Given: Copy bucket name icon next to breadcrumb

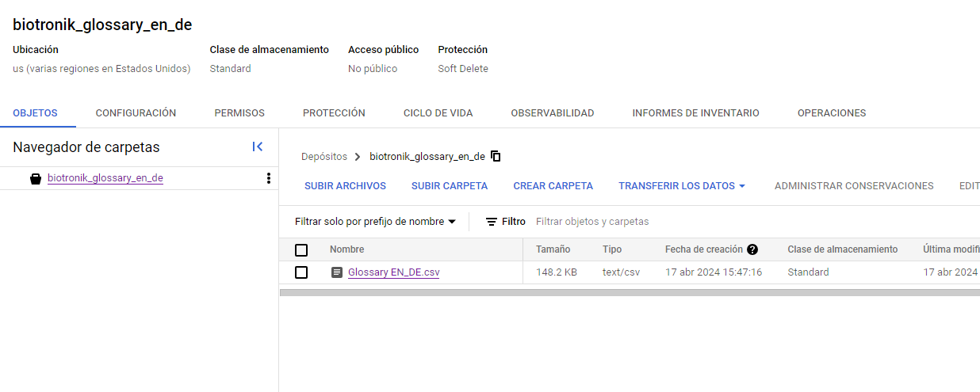Looking at the screenshot, I should [x=496, y=156].
